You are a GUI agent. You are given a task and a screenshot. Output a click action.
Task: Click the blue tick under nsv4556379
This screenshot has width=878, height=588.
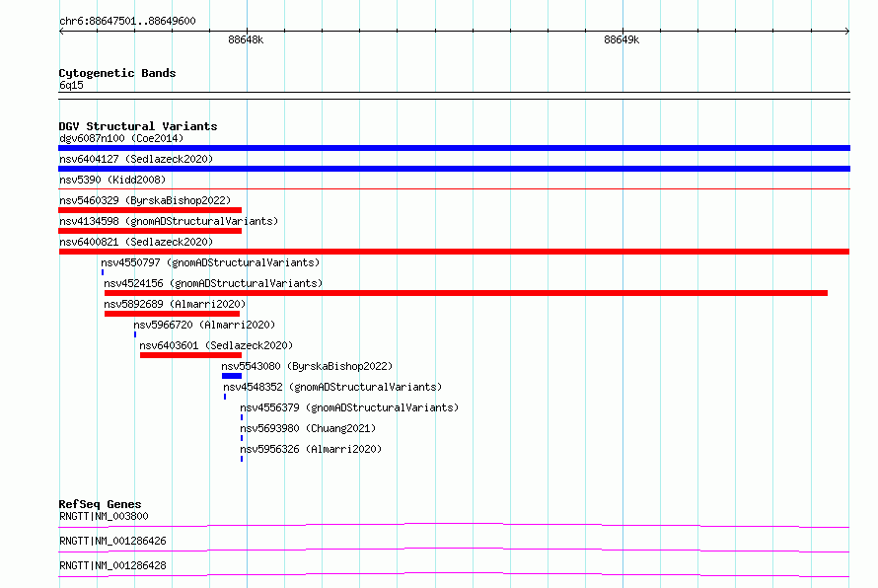242,417
